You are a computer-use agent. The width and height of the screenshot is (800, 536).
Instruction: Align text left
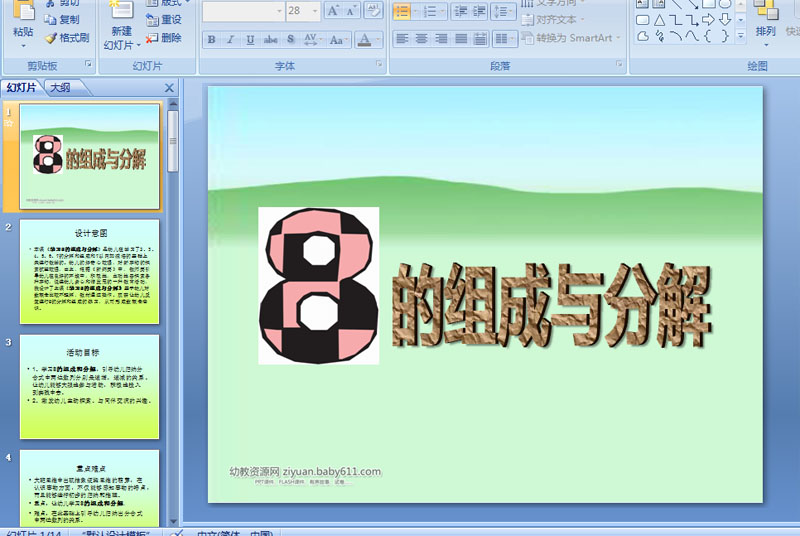pos(402,38)
